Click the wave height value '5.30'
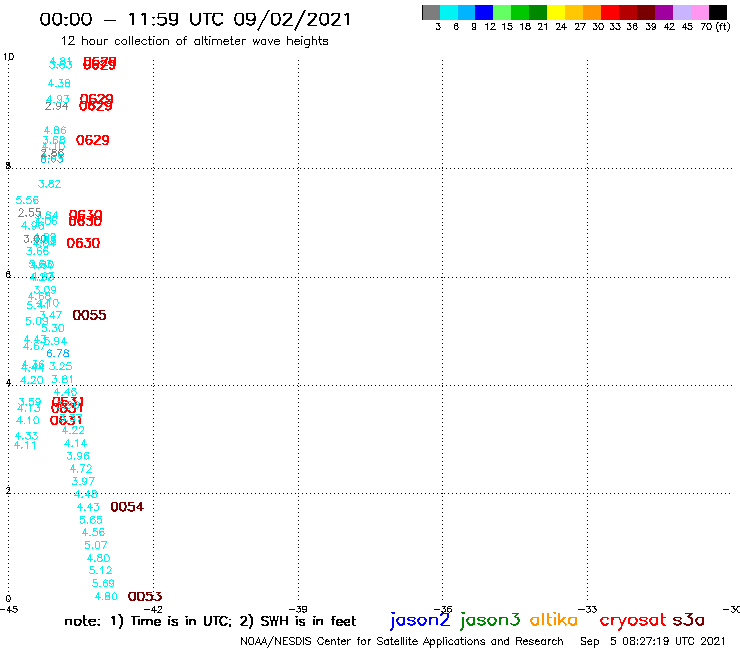The image size is (740, 650). pyautogui.click(x=53, y=328)
